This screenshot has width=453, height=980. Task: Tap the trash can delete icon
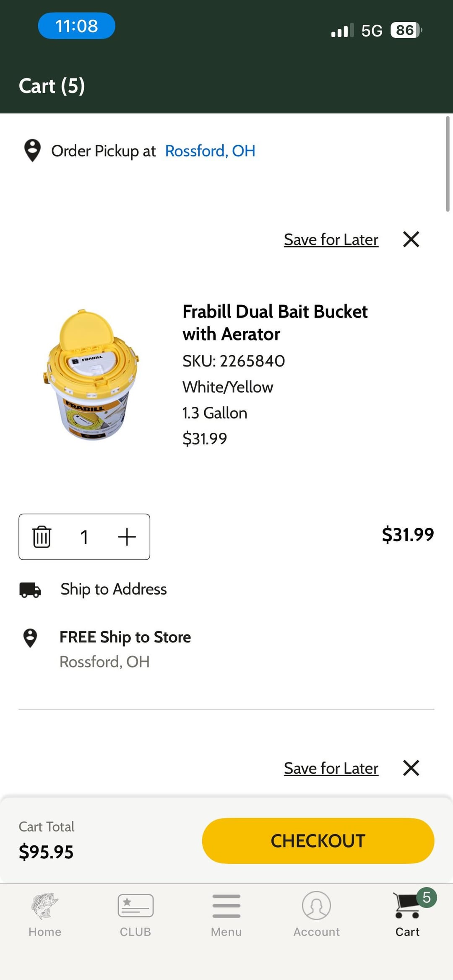(42, 537)
